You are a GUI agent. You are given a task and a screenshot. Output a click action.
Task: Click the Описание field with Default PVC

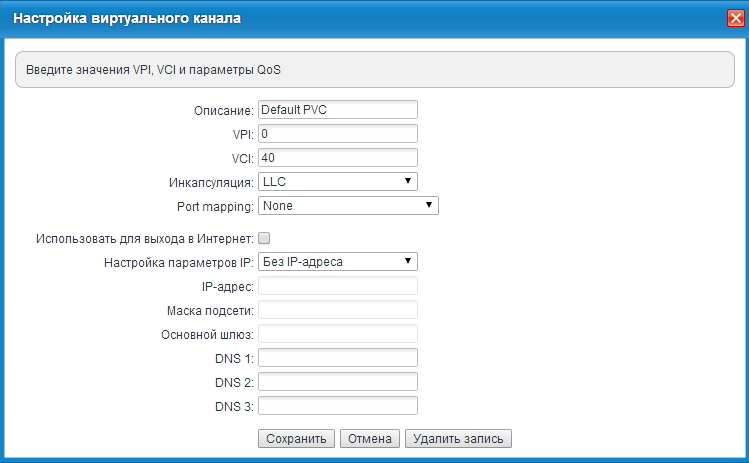click(x=337, y=110)
